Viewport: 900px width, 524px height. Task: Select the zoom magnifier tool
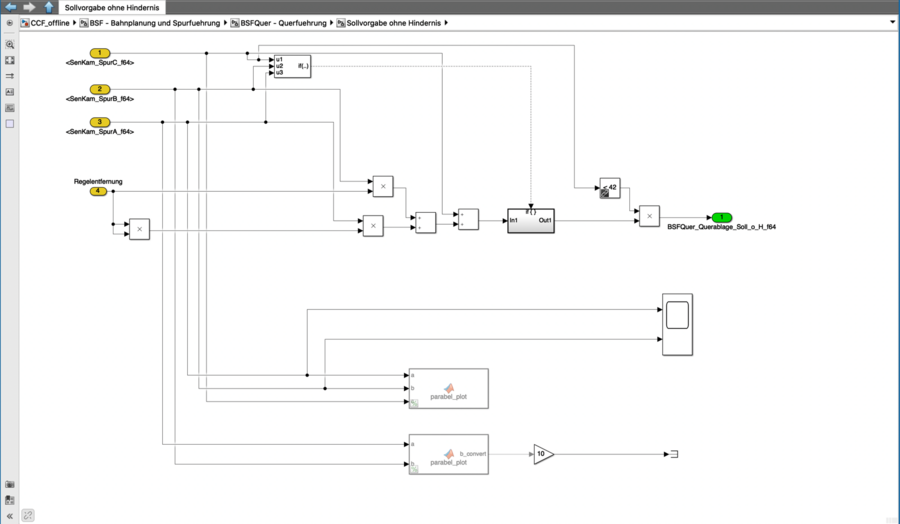pyautogui.click(x=10, y=45)
